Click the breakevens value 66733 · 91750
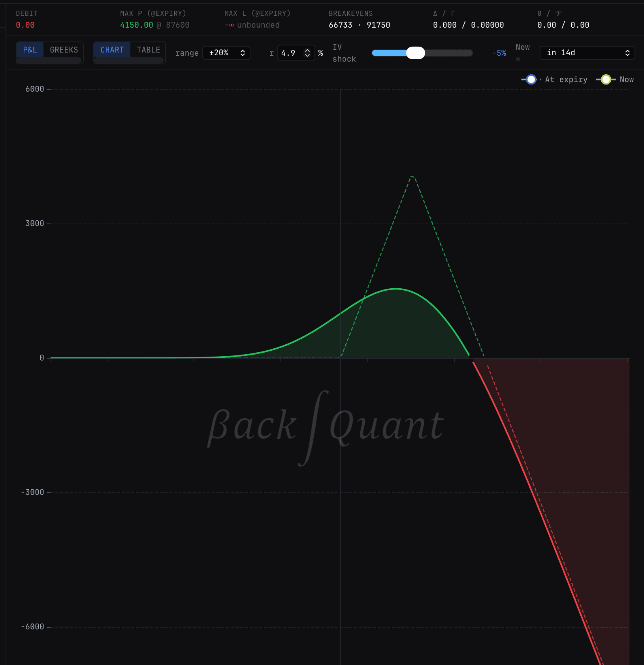This screenshot has width=644, height=665. tap(360, 25)
